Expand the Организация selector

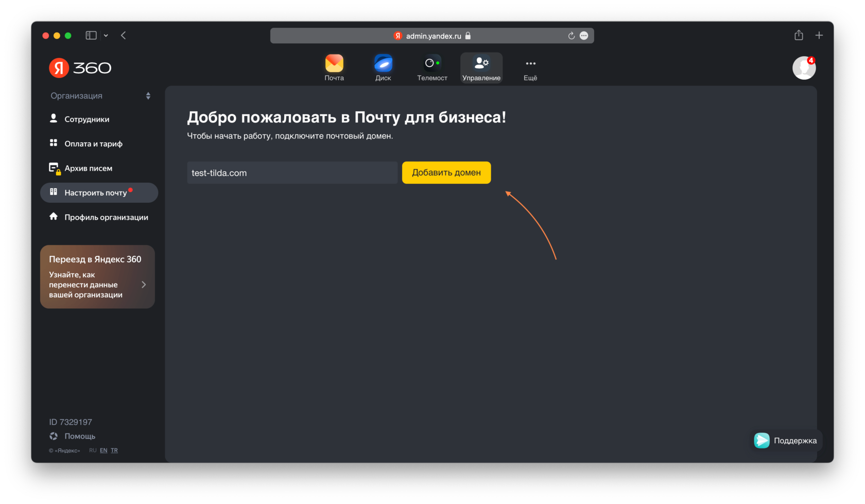tap(100, 96)
